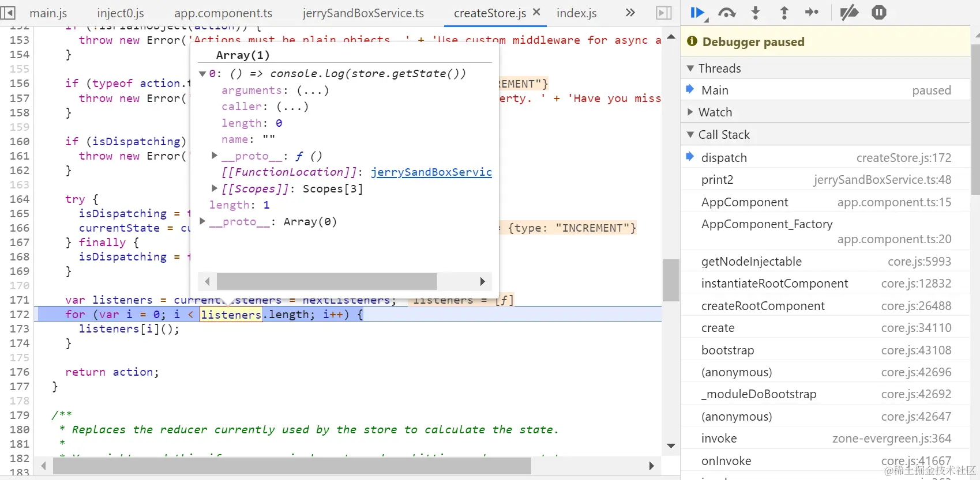Click code editor vertical scrollbar thumb
980x480 pixels.
[x=671, y=281]
